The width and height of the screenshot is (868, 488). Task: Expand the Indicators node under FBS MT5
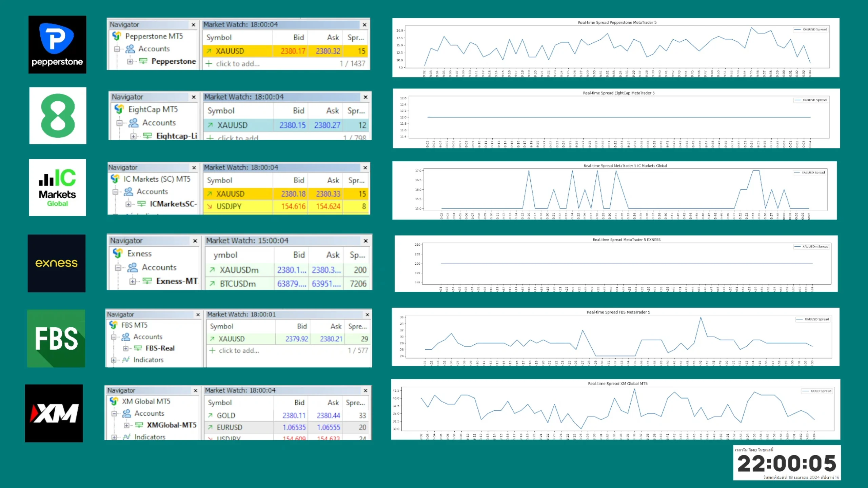pyautogui.click(x=114, y=360)
